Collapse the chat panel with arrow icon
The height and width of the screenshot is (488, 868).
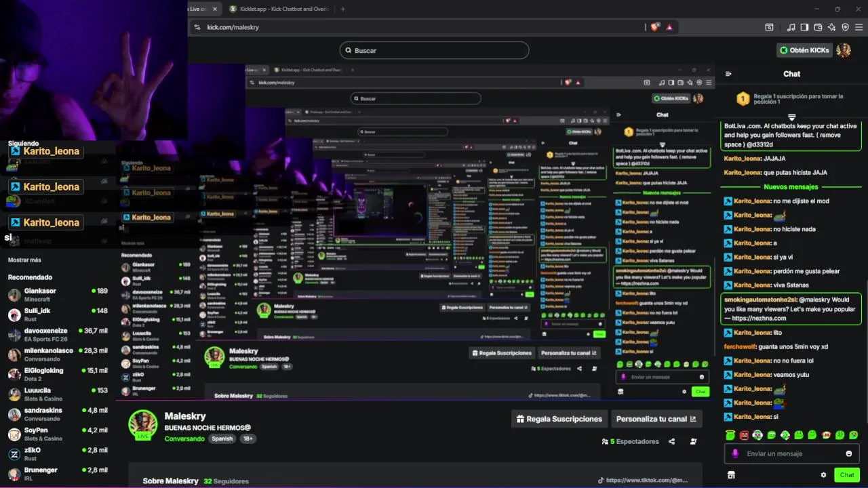(x=728, y=74)
